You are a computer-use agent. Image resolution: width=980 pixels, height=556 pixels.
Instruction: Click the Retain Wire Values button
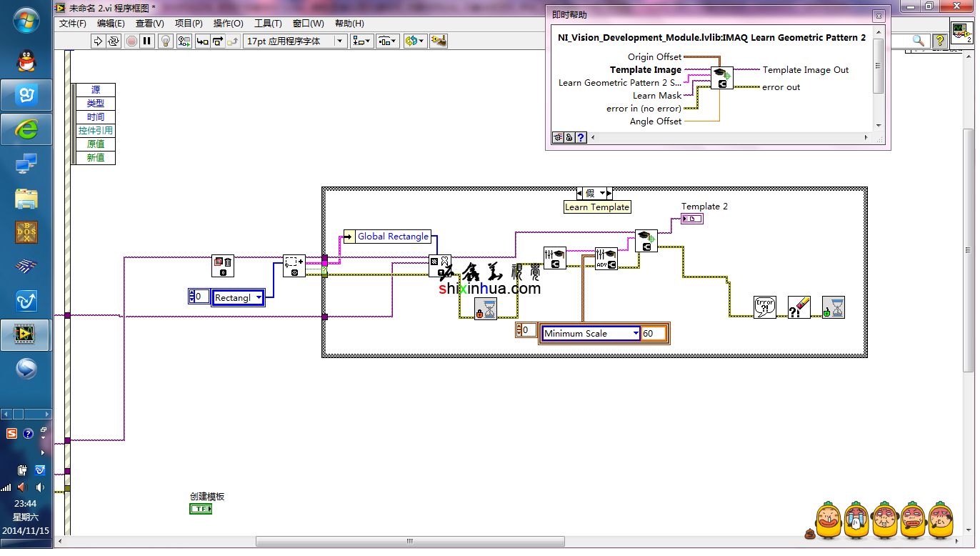tap(184, 41)
